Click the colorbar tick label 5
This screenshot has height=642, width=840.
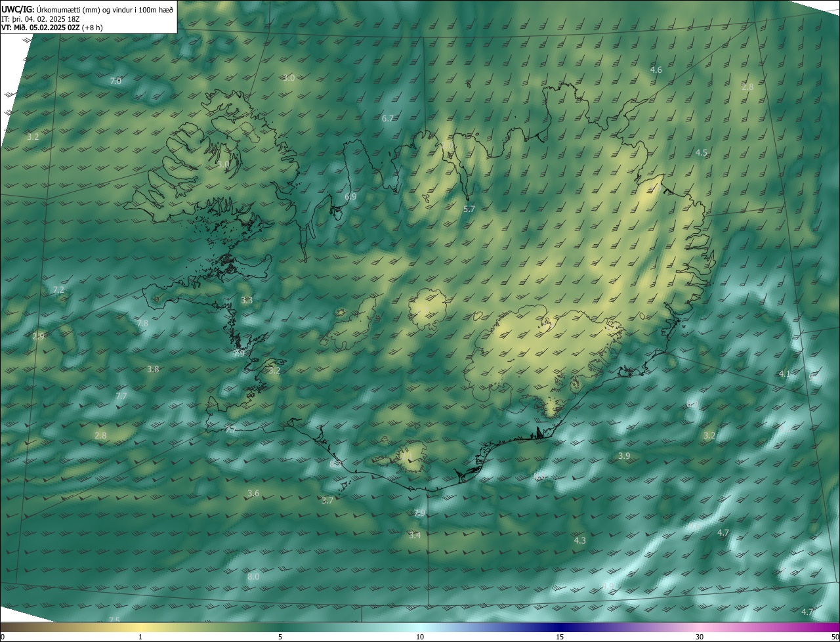(280, 637)
